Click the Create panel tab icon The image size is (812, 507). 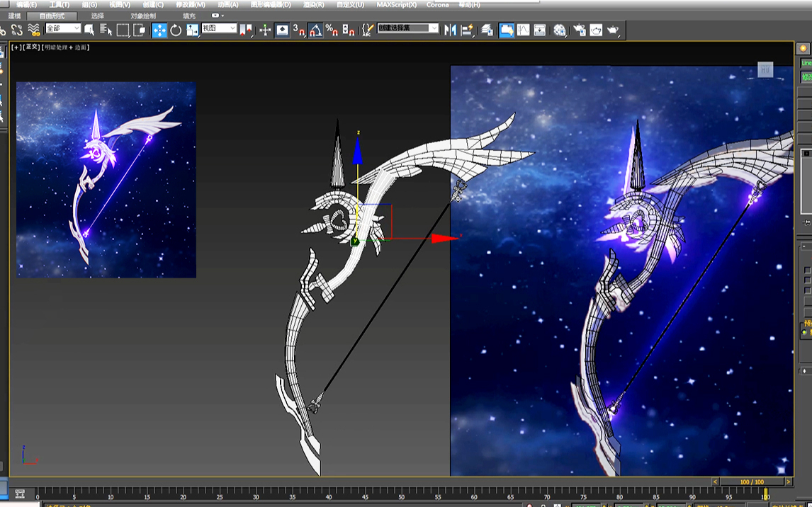click(x=803, y=49)
